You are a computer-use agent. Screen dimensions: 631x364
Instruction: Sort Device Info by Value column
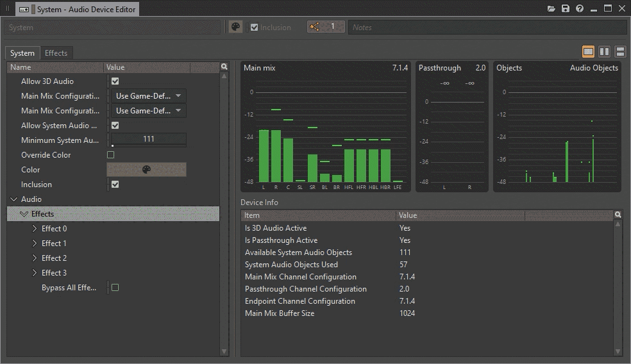pyautogui.click(x=460, y=215)
